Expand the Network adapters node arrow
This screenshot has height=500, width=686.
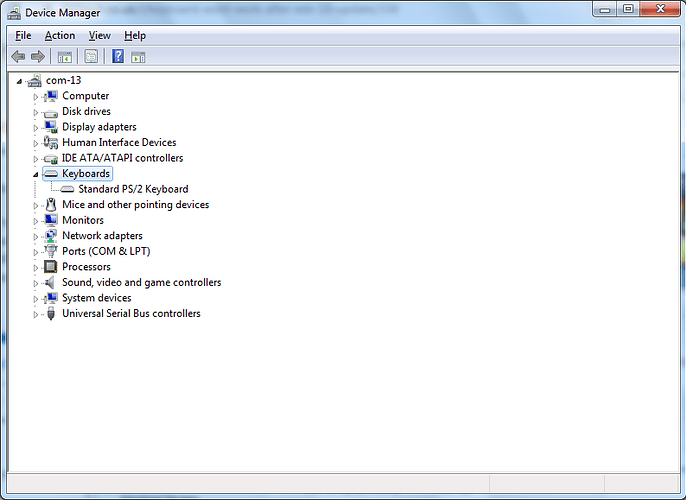pyautogui.click(x=36, y=237)
